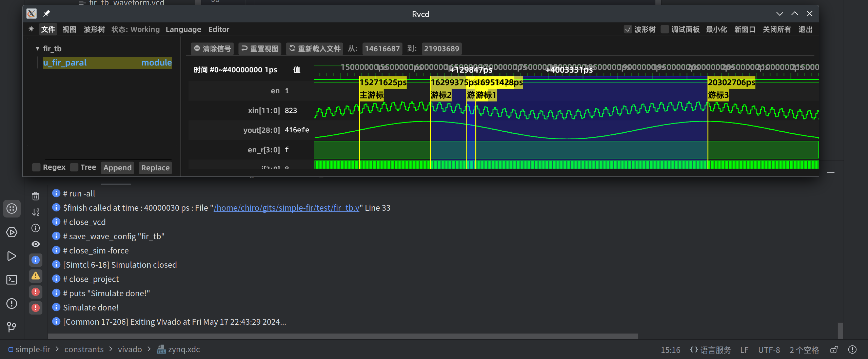Click the 15:16 cursor position indicator
868x359 pixels.
coord(670,350)
